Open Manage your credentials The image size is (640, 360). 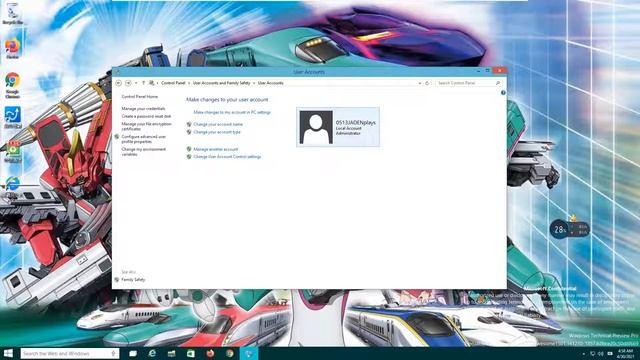click(143, 109)
